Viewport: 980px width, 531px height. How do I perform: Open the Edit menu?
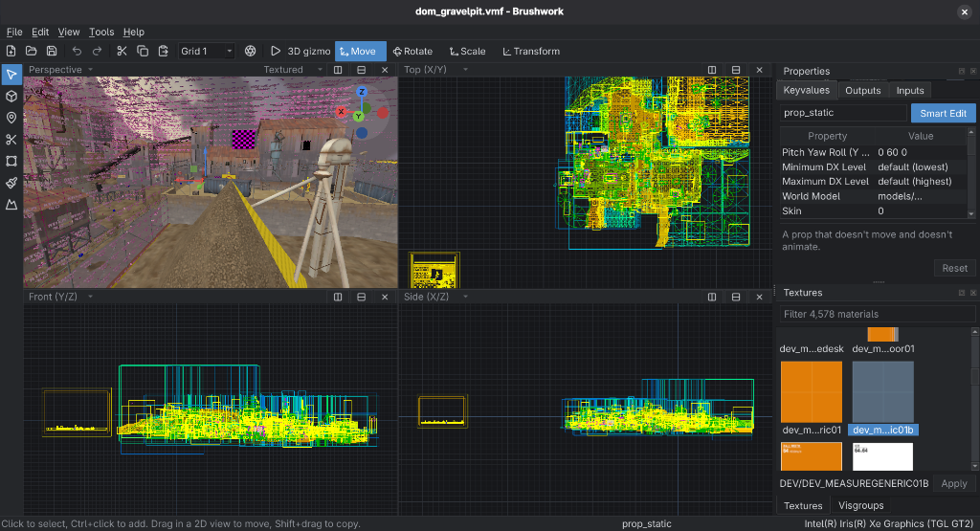tap(40, 32)
